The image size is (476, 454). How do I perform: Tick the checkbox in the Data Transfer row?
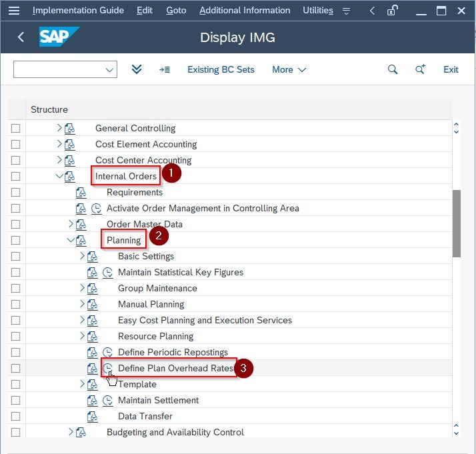click(15, 417)
